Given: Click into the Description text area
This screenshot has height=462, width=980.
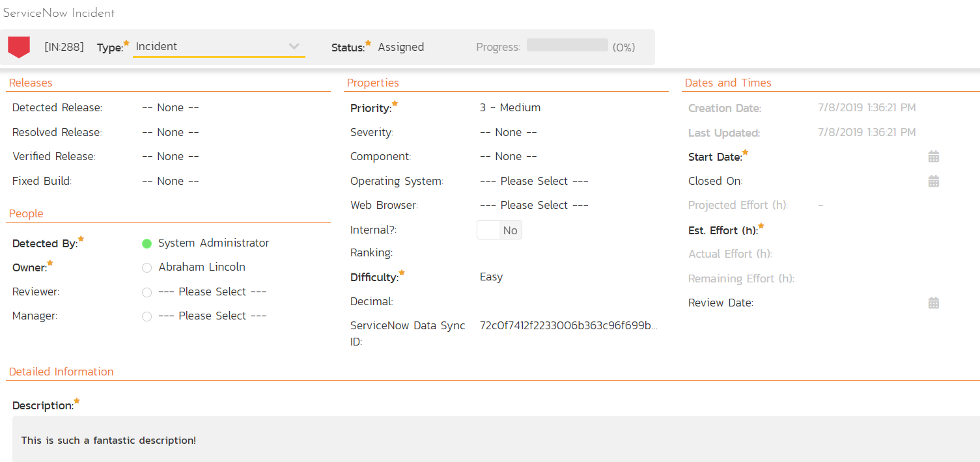Looking at the screenshot, I should [x=495, y=441].
